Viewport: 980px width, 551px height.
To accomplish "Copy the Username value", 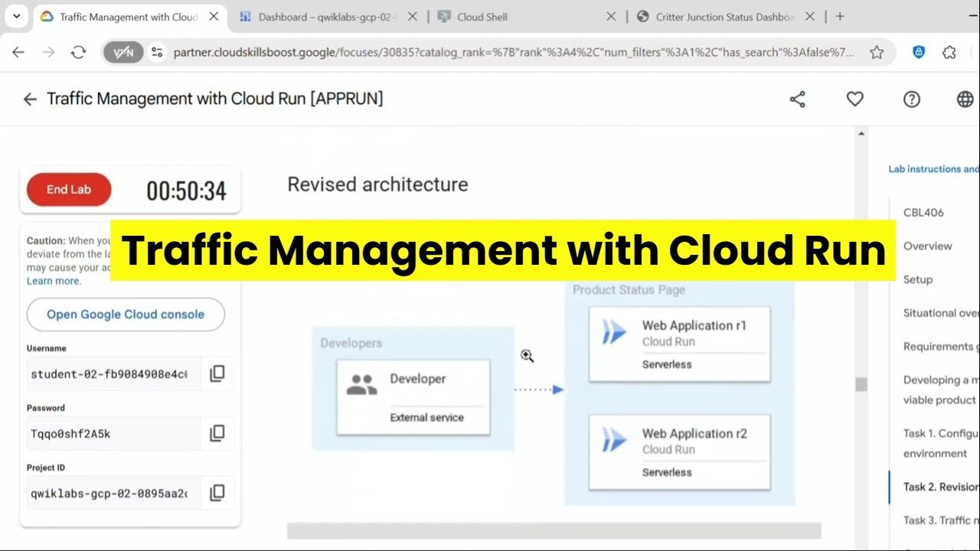I will [x=217, y=373].
